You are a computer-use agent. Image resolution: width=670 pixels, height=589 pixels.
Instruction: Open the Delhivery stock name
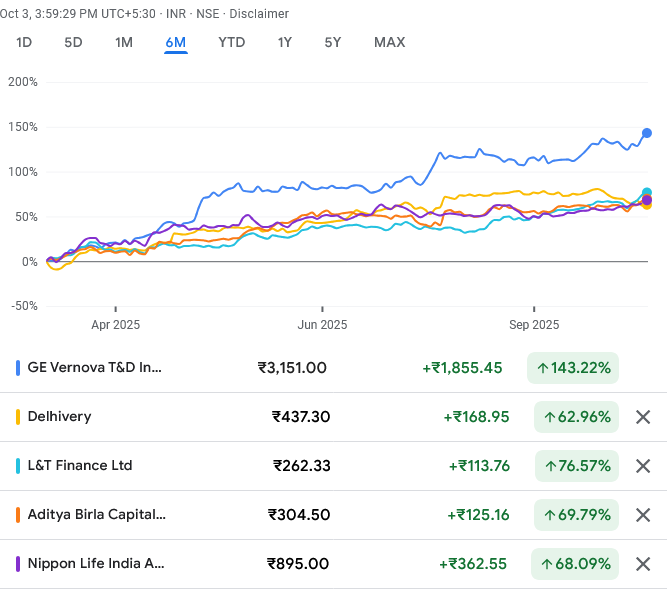[59, 416]
